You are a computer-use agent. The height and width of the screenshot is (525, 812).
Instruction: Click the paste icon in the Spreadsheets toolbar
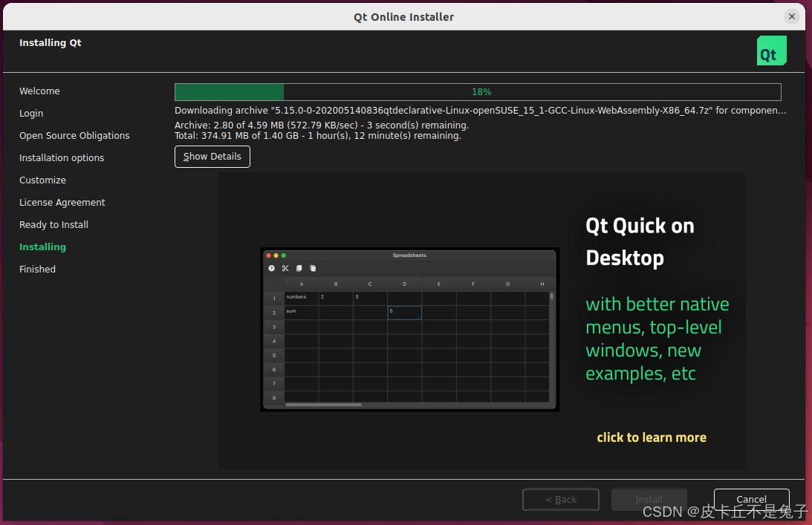313,268
